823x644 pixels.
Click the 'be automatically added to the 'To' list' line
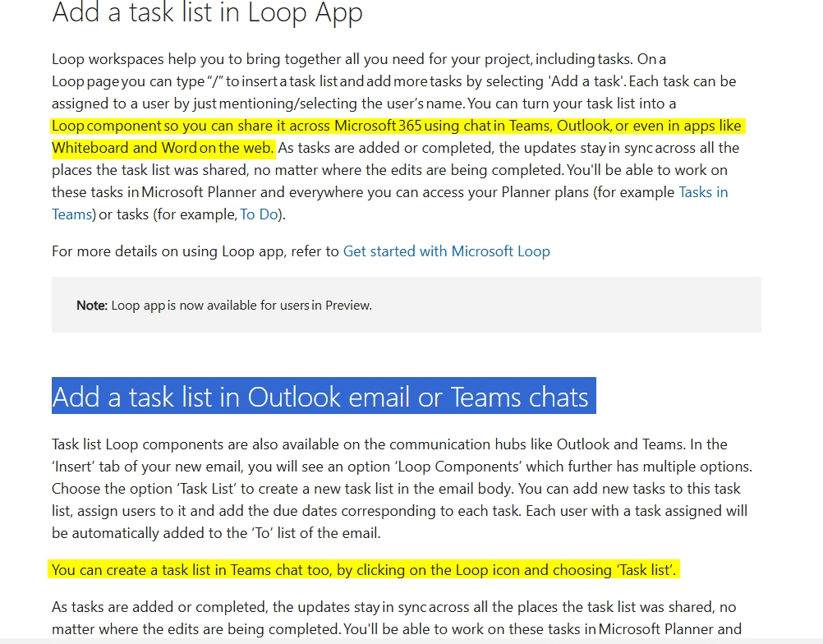click(x=216, y=533)
